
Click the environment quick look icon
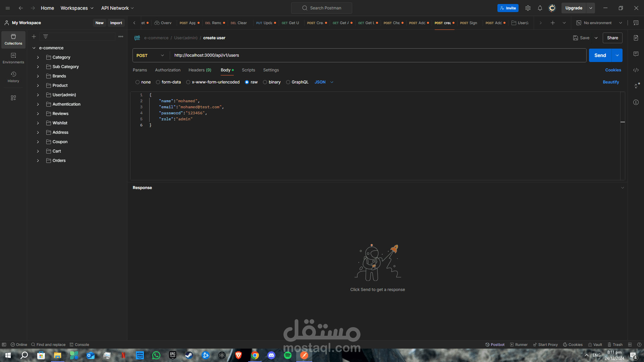point(636,23)
